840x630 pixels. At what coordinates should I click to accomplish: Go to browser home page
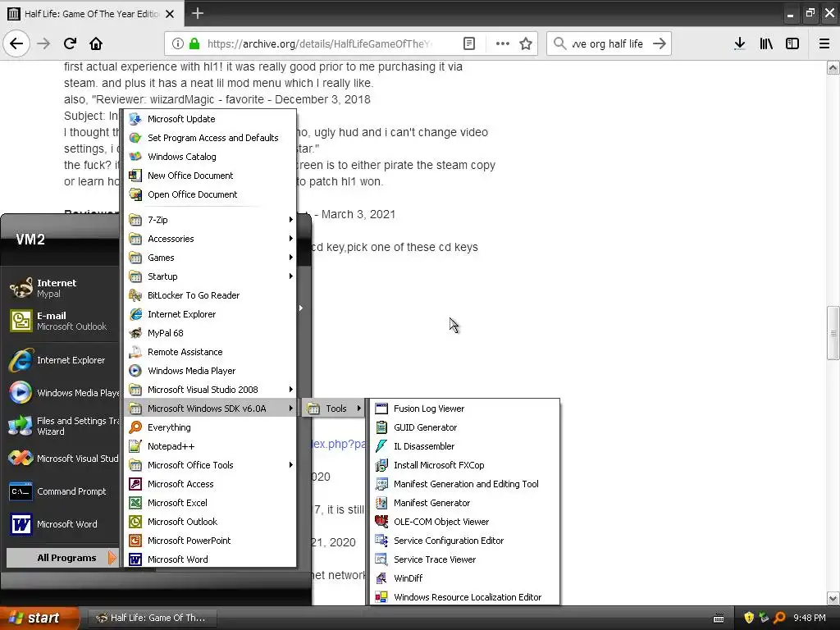click(96, 44)
